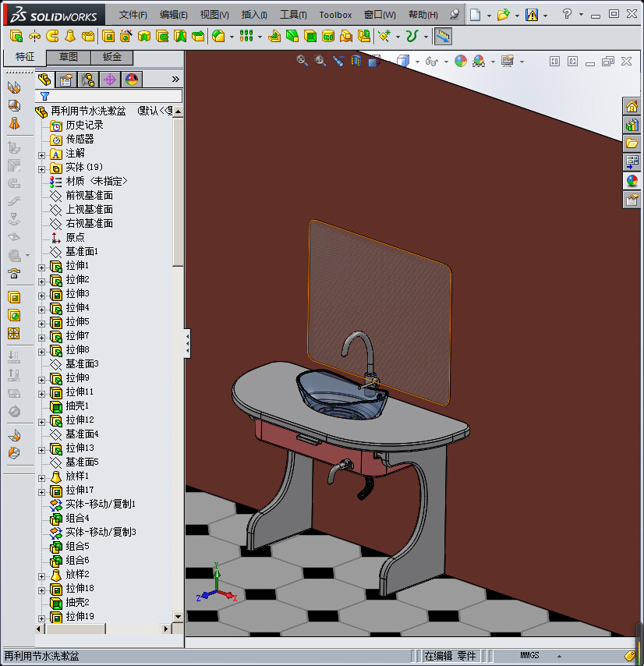Image resolution: width=644 pixels, height=666 pixels.
Task: Expand manager tabs with the double chevron
Action: point(175,80)
